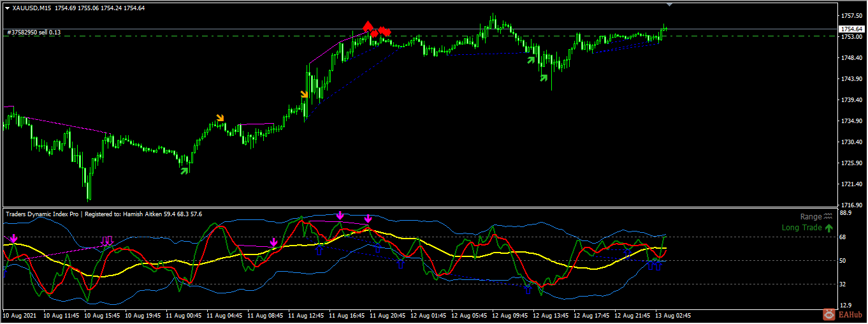Click the 1757.50 price scale label
Viewport: 868px width, 324px height.
tap(851, 15)
